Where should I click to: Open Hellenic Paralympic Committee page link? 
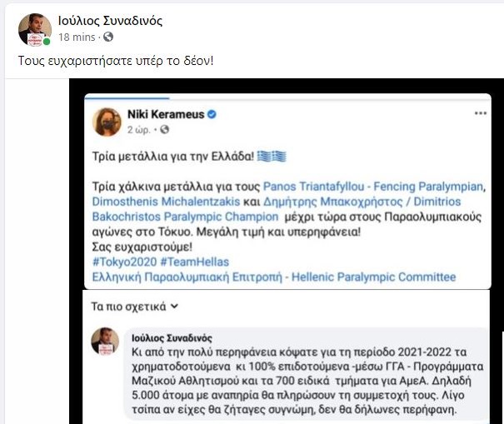(274, 277)
